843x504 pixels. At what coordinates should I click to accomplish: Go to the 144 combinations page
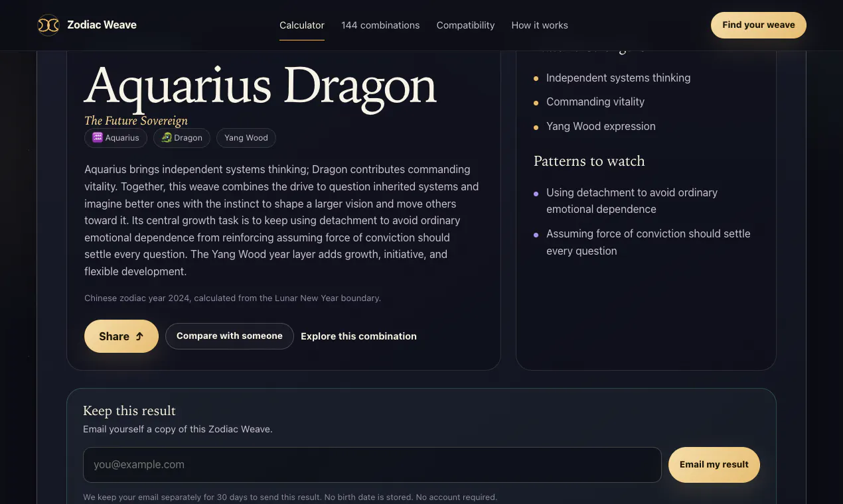[x=380, y=25]
